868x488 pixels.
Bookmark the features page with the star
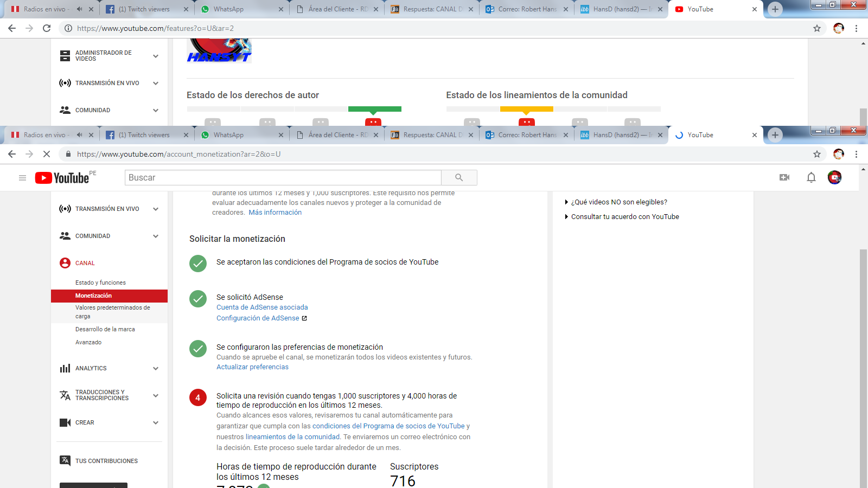click(817, 28)
